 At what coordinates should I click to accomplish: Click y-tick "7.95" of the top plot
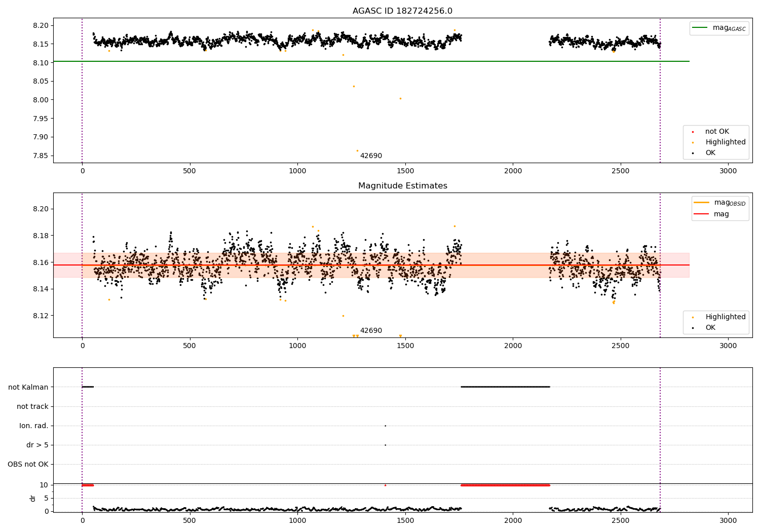(x=41, y=119)
